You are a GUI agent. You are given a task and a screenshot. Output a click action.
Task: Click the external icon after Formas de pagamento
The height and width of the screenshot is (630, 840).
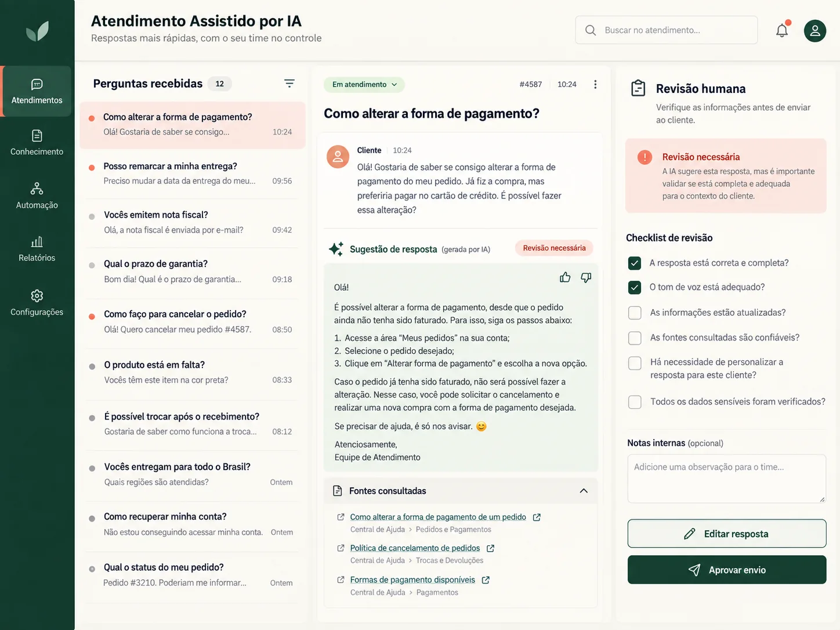click(486, 580)
